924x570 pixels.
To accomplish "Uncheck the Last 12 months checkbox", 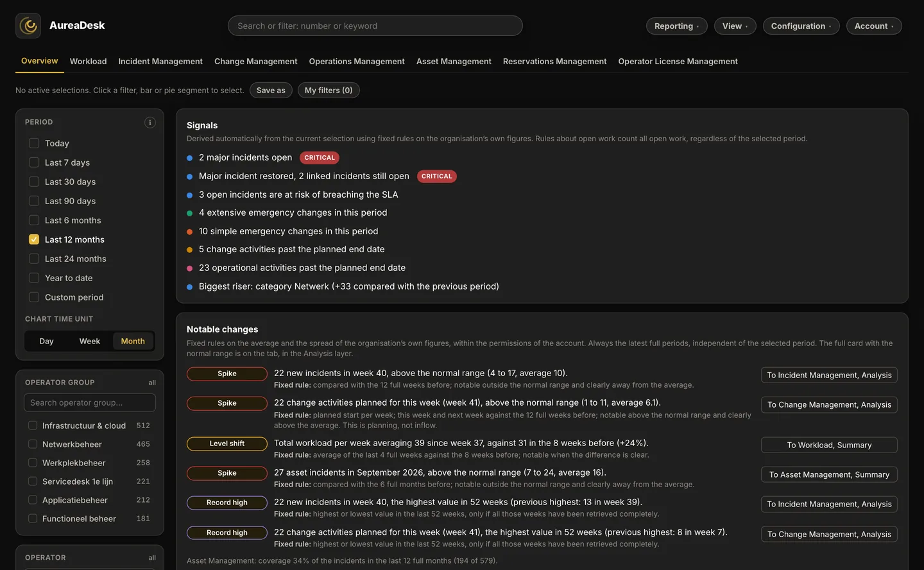I will click(x=34, y=239).
